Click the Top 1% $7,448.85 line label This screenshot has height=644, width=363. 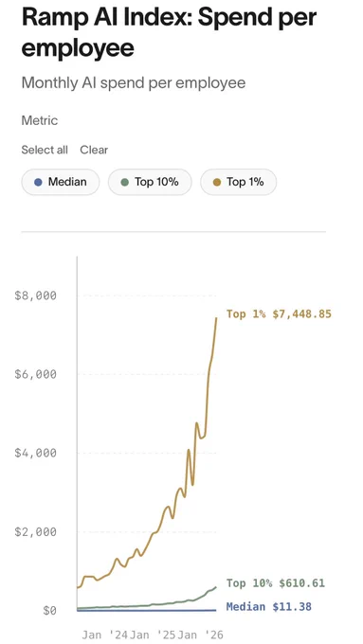click(x=279, y=314)
